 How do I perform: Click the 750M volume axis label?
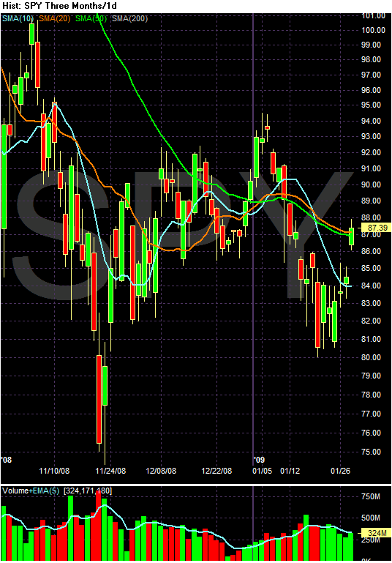pos(371,496)
